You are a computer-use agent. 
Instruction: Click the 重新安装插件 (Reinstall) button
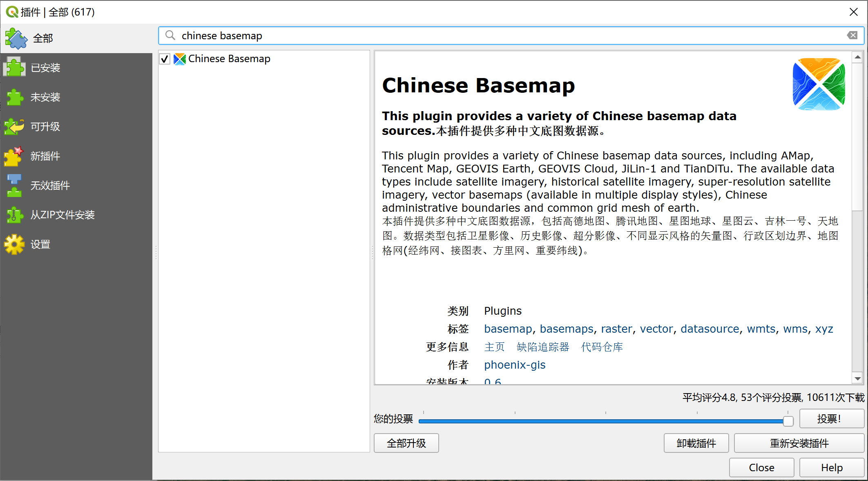point(799,443)
